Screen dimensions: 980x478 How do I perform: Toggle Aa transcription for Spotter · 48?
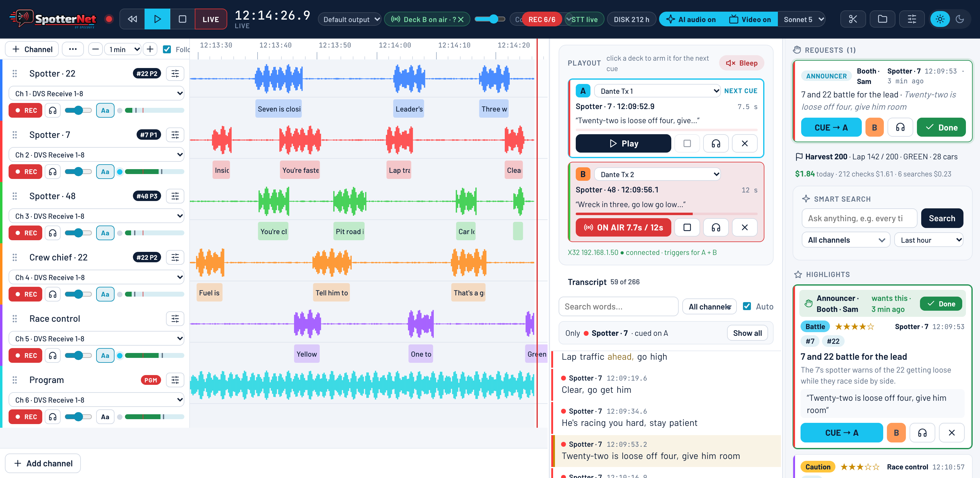click(105, 233)
